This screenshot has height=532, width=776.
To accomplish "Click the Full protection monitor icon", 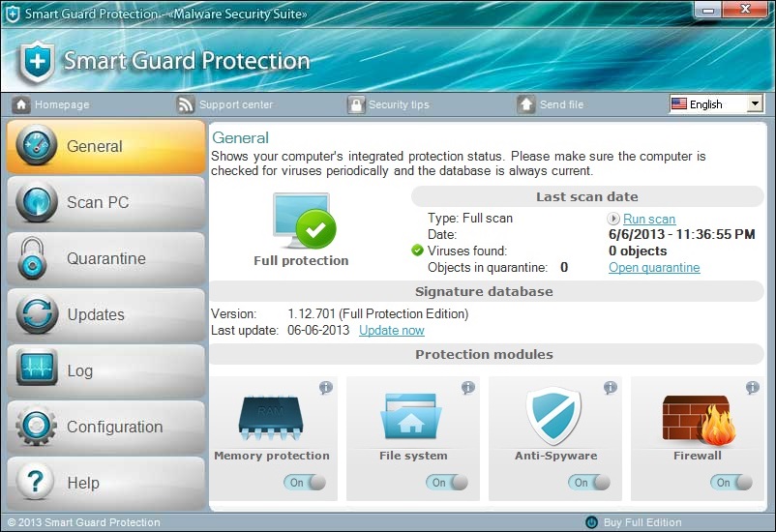I will pyautogui.click(x=304, y=222).
